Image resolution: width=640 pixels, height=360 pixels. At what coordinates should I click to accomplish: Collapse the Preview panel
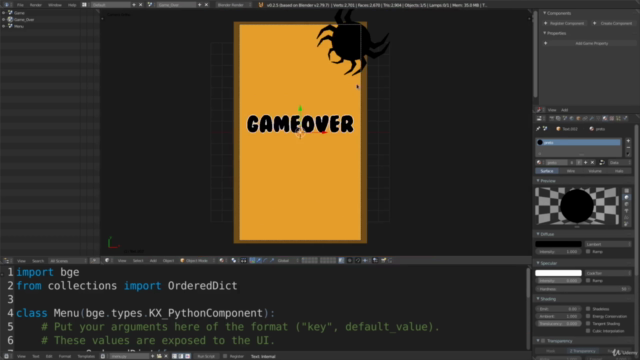(x=538, y=181)
